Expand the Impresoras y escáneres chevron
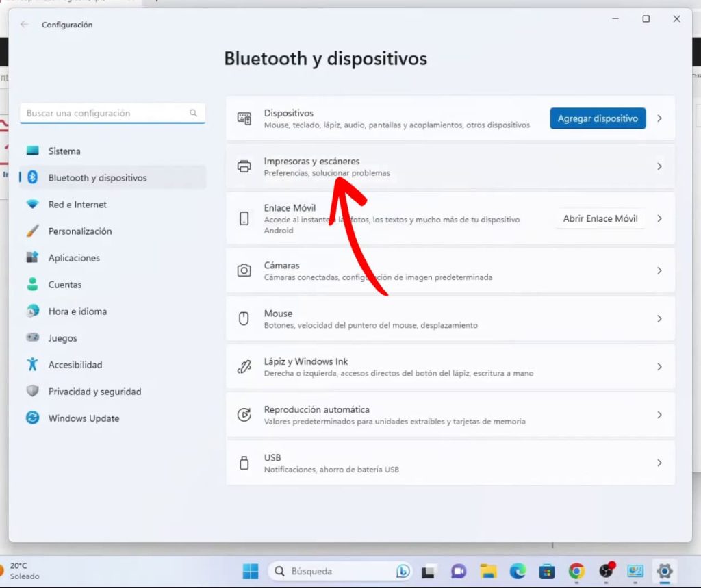Image resolution: width=701 pixels, height=588 pixels. click(659, 166)
